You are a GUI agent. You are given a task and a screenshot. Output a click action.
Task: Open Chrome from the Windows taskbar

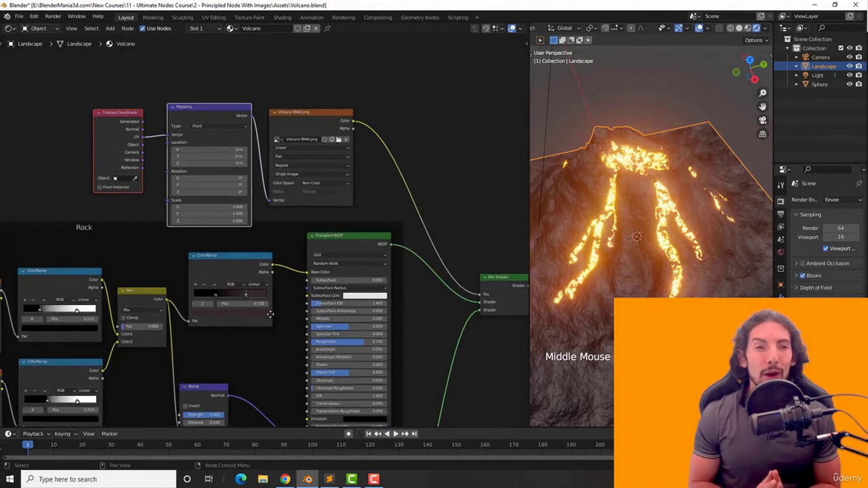click(285, 479)
